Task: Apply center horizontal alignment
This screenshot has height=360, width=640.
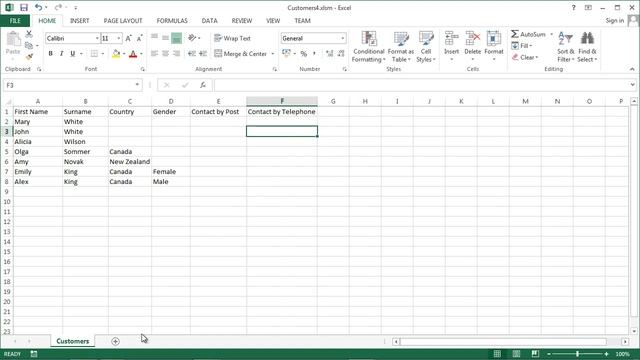Action: pos(165,53)
